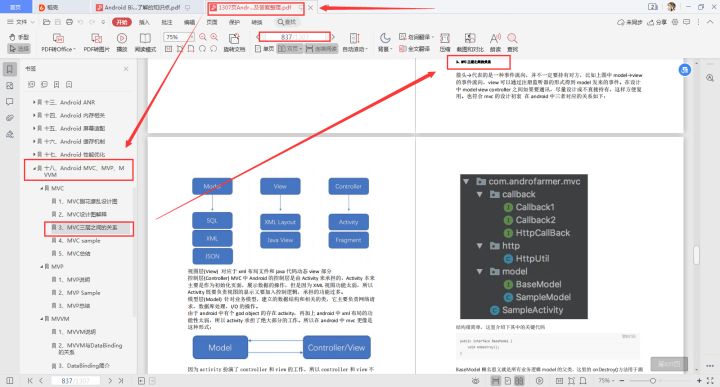
Task: Switch to the Insert ribbon tab
Action: [x=144, y=22]
